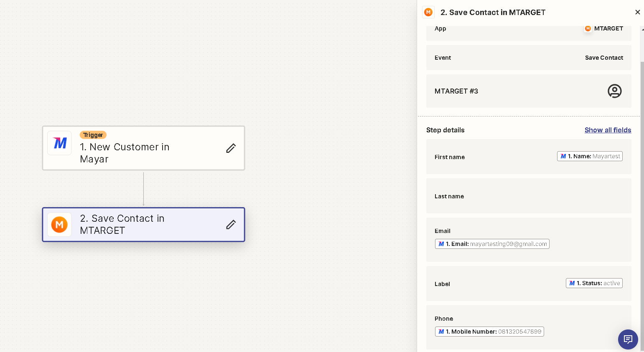This screenshot has width=644, height=352.
Task: Click the MTARGET icon in step 2 card
Action: click(59, 225)
